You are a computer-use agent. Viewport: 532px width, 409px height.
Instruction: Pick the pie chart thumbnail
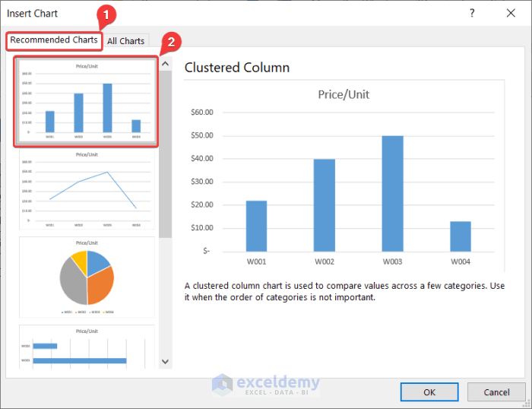pyautogui.click(x=87, y=277)
